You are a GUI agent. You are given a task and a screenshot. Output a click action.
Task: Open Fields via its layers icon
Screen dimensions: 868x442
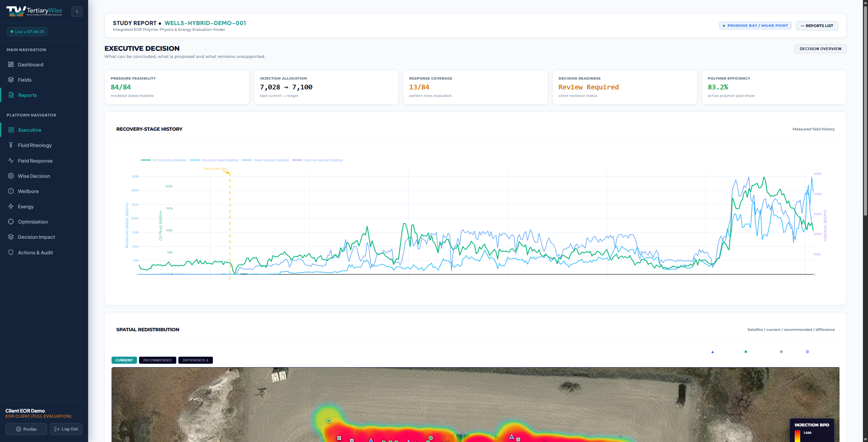click(11, 80)
